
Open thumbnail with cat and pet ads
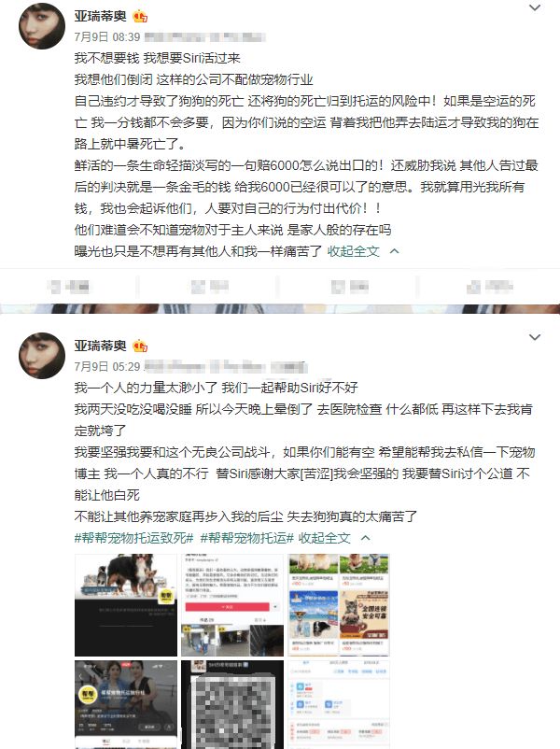pos(339,605)
